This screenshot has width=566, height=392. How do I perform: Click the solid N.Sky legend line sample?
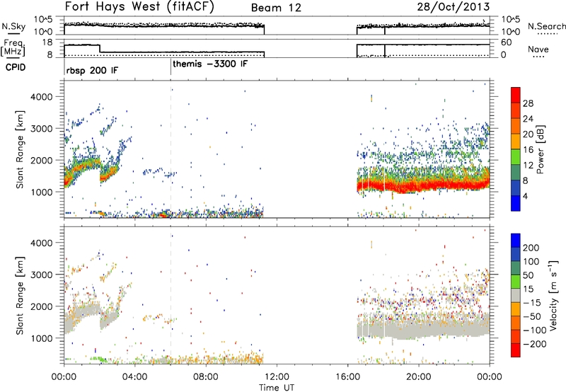point(13,33)
